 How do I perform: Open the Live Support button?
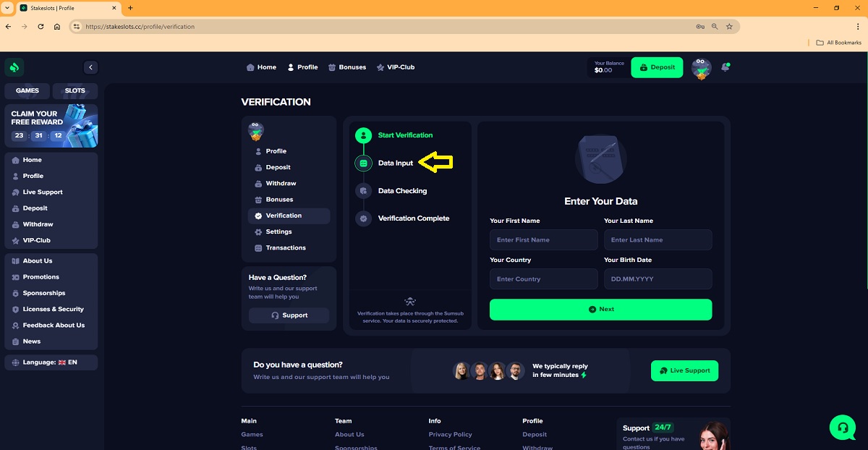(x=684, y=370)
